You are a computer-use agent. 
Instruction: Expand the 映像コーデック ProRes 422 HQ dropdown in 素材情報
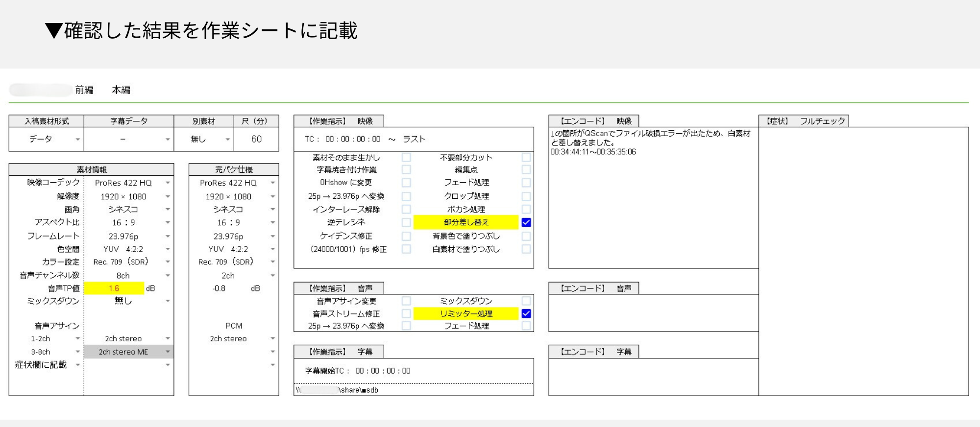[168, 183]
